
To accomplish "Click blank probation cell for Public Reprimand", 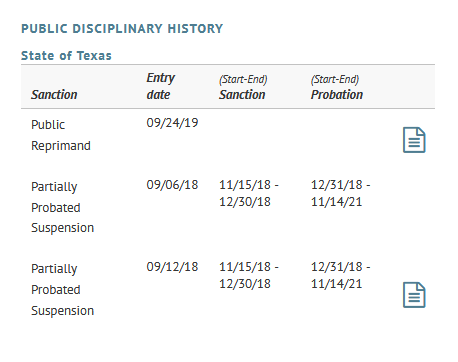I will click(349, 135).
